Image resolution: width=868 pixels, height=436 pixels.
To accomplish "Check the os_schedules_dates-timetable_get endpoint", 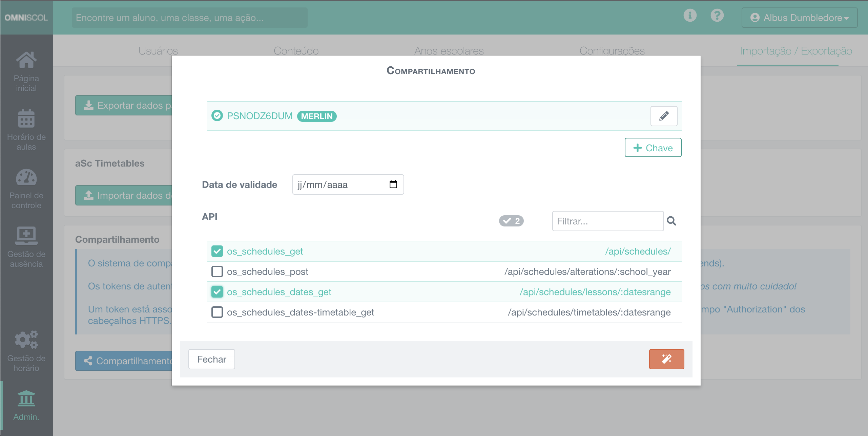I will point(217,312).
